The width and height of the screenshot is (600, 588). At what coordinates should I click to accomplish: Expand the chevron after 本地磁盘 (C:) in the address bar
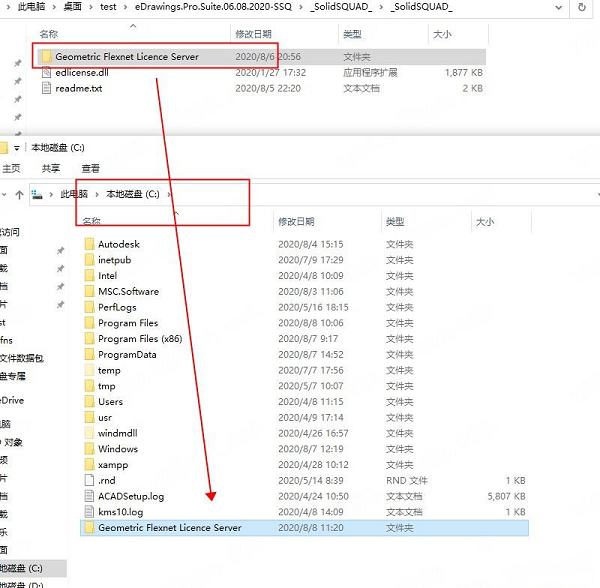(x=169, y=195)
